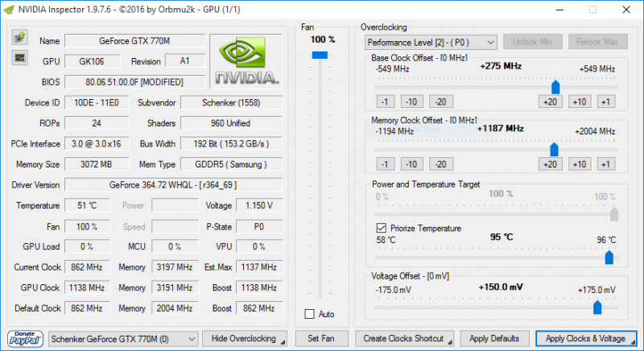Click the upload GPU info icon beside Name
644x351 pixels.
coord(19,37)
